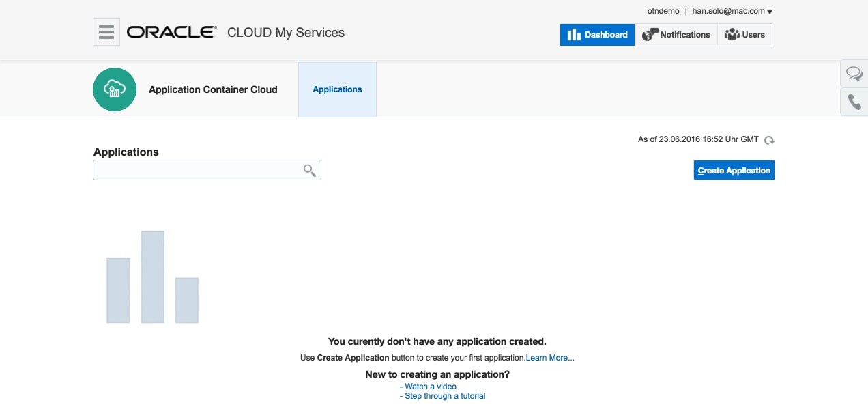Screen dimensions: 868x407
Task: Click the phone contact side icon
Action: [x=854, y=102]
